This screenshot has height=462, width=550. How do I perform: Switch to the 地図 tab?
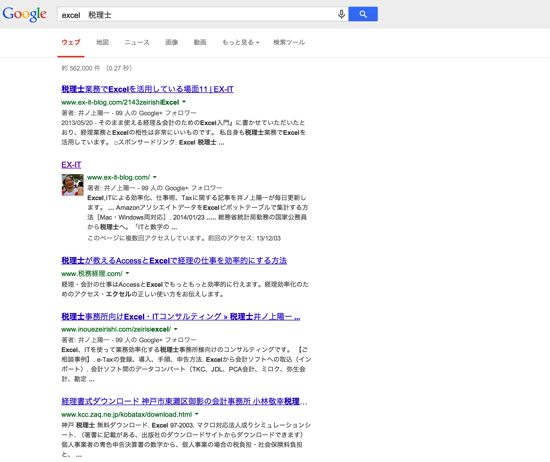coord(102,42)
